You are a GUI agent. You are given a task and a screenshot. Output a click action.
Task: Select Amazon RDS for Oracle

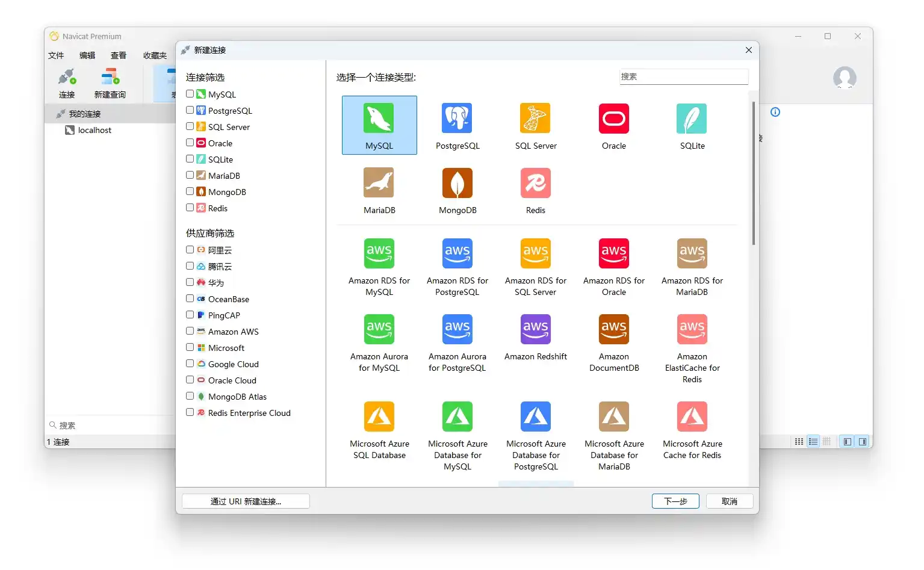(614, 267)
